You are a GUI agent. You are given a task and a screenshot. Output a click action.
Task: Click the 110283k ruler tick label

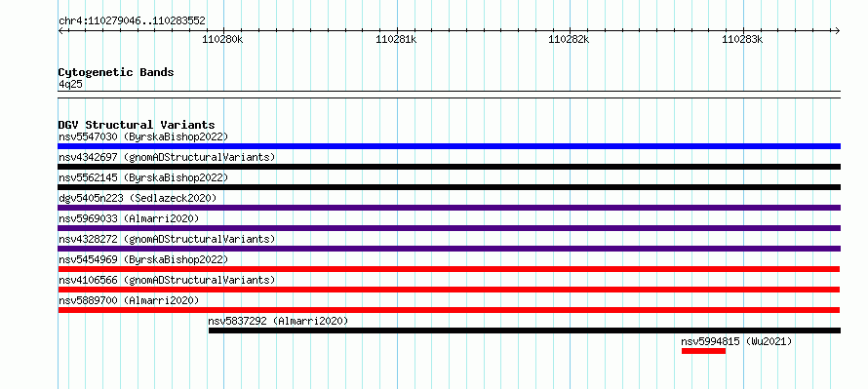[x=742, y=39]
